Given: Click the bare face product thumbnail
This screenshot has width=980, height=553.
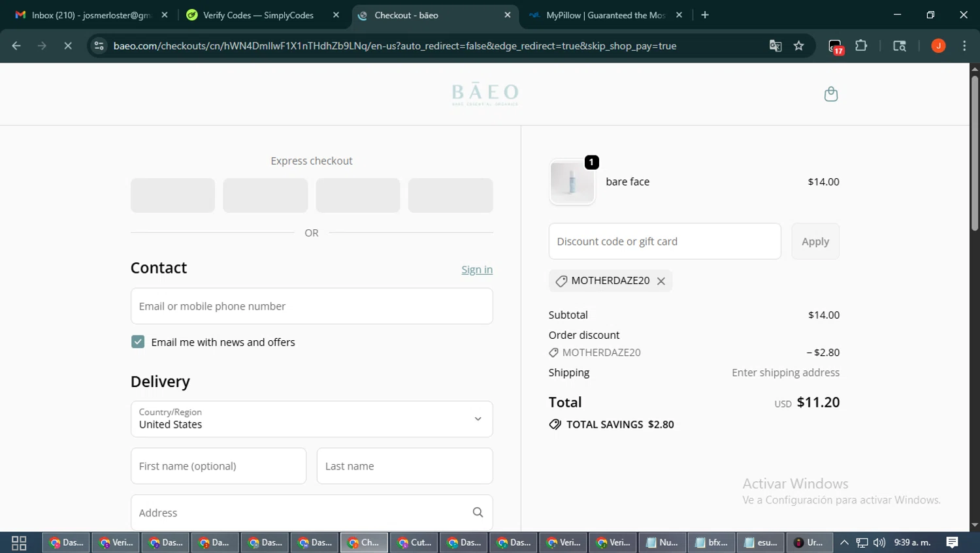Looking at the screenshot, I should click(572, 182).
